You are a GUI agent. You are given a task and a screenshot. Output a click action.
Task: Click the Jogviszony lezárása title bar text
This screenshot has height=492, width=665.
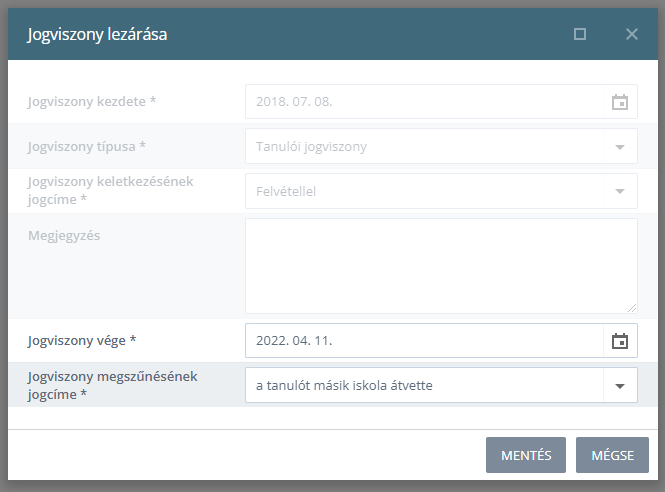point(97,34)
